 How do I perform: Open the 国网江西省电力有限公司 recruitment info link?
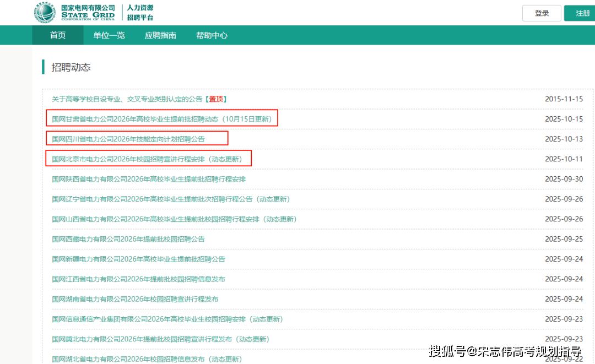pos(138,279)
